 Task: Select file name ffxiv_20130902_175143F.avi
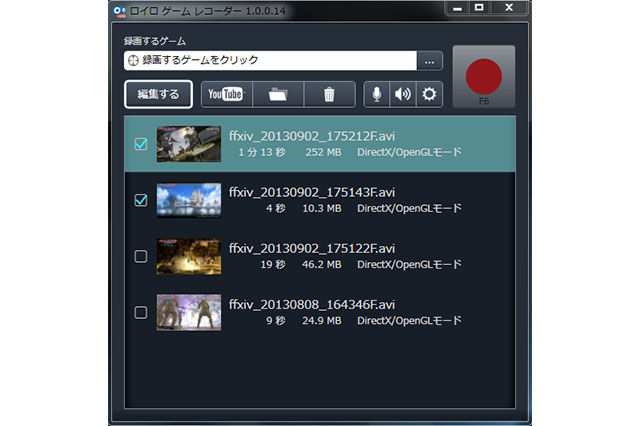312,192
